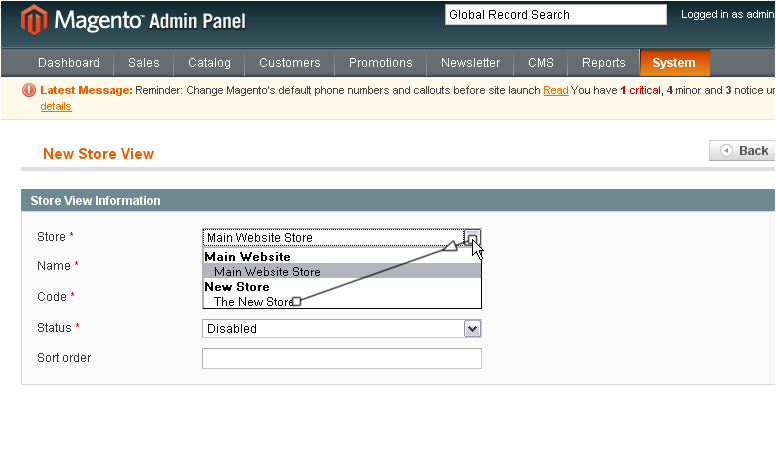The height and width of the screenshot is (450, 776).
Task: Click the Store View Information header
Action: point(96,200)
